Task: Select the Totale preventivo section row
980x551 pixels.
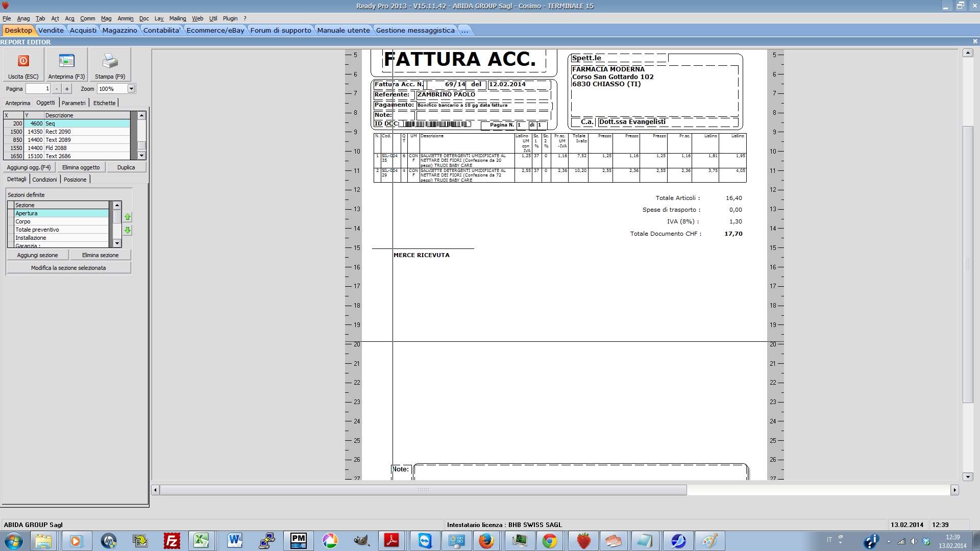Action: [61, 230]
